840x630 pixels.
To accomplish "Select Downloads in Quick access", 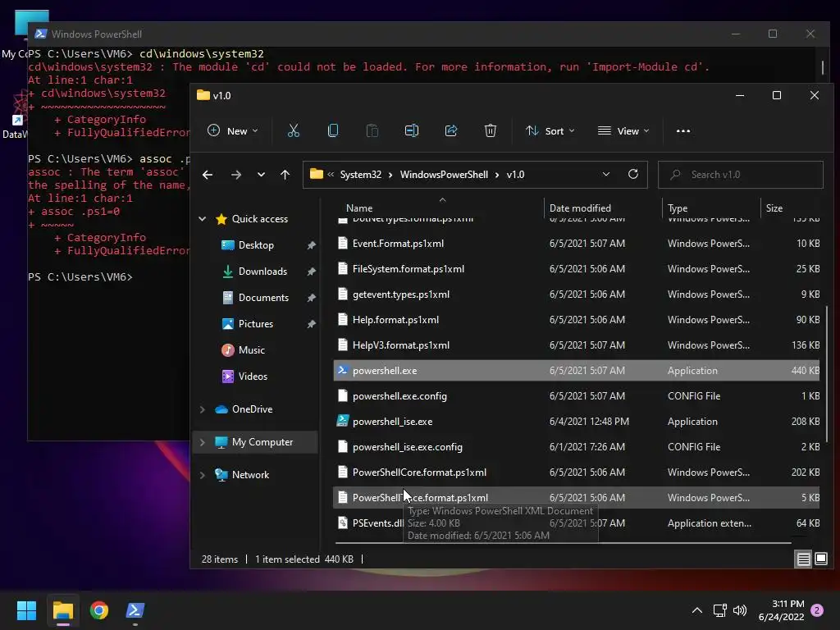I will (262, 271).
